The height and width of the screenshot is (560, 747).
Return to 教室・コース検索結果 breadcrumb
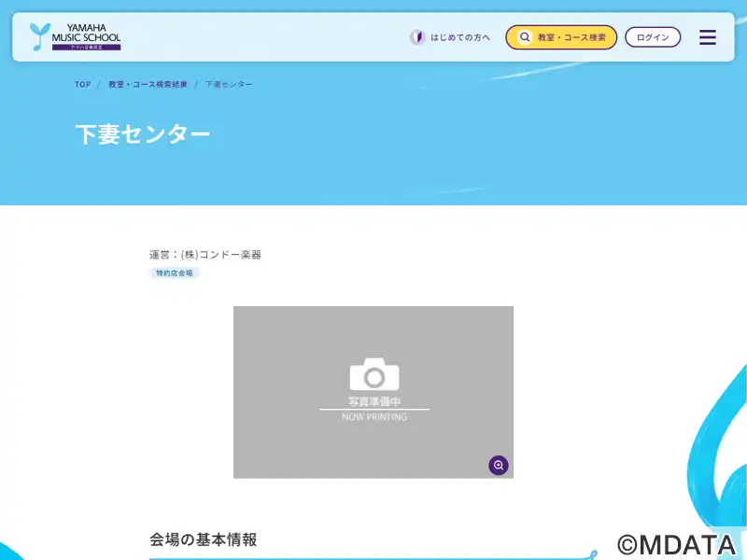pyautogui.click(x=148, y=85)
